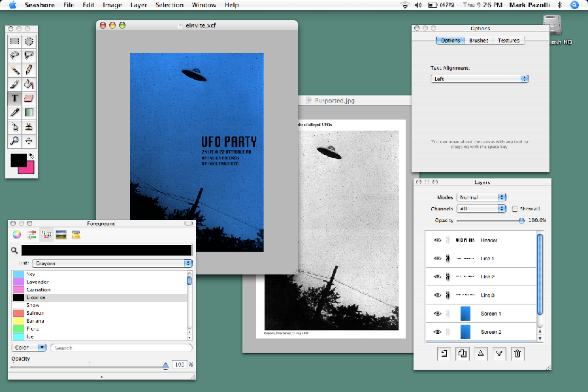Select the rectangular selection tool
The width and height of the screenshot is (588, 392).
click(x=13, y=41)
